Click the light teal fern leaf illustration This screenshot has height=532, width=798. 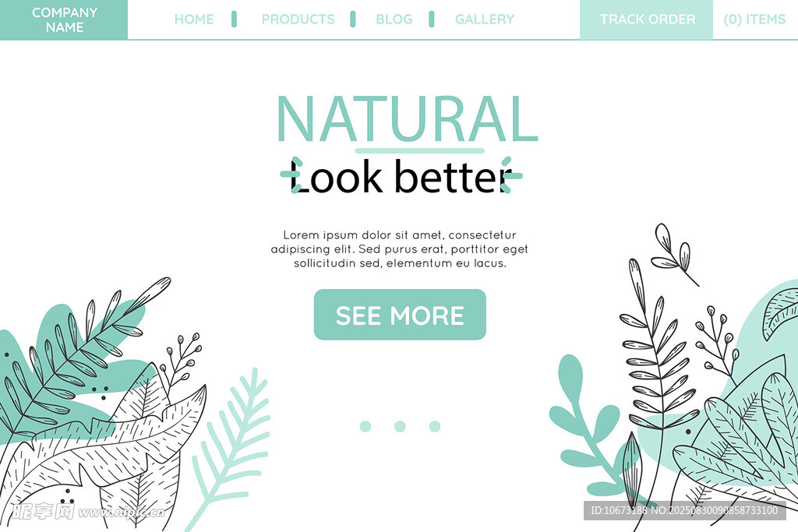pyautogui.click(x=229, y=448)
